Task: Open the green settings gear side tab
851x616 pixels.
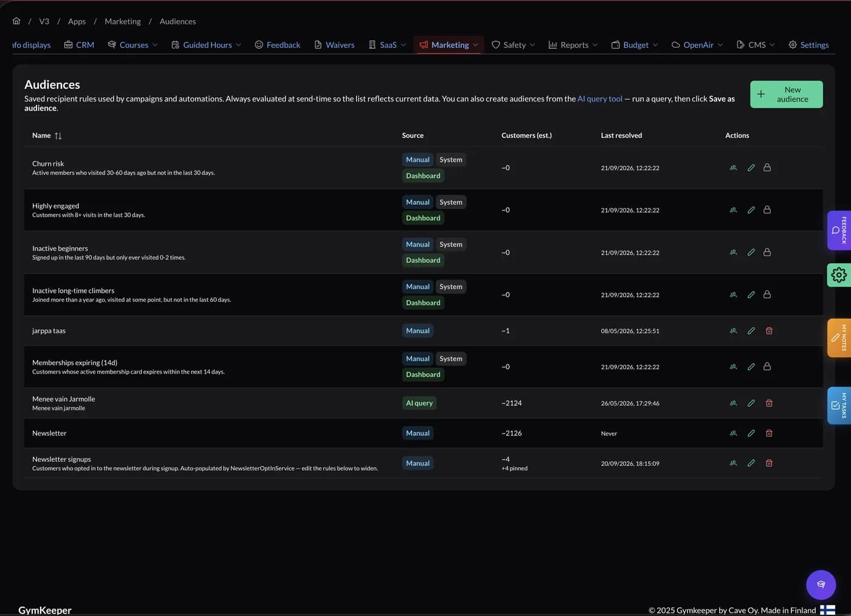Action: pos(839,275)
